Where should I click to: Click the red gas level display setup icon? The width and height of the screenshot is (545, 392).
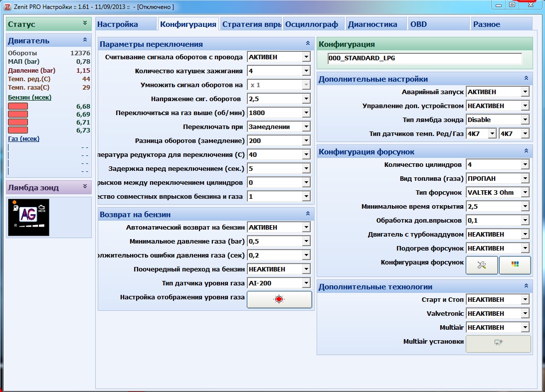[x=279, y=299]
